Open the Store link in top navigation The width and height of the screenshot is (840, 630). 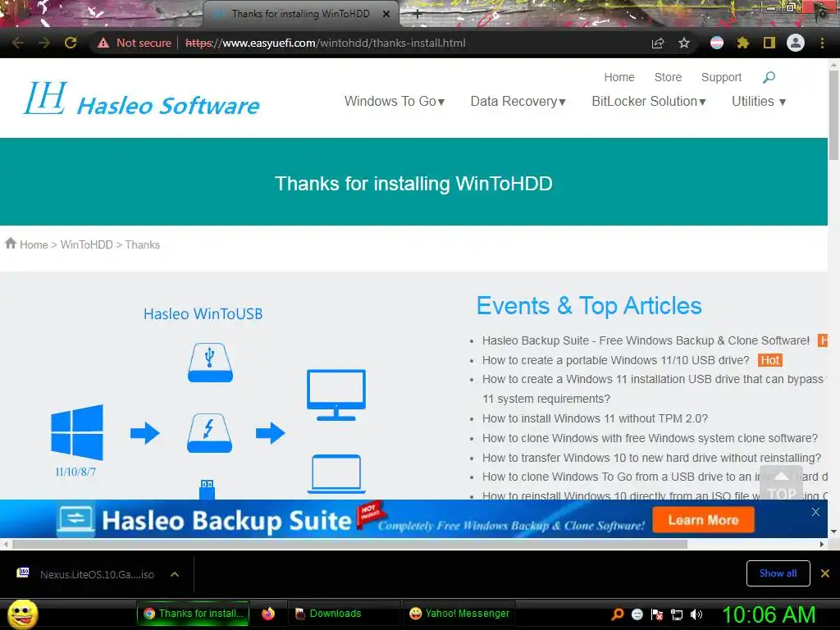(668, 77)
